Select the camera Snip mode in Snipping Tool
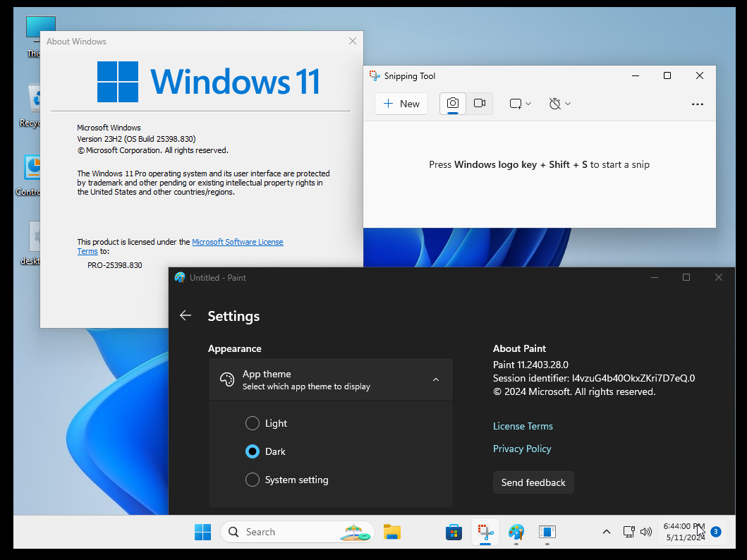 pos(453,104)
